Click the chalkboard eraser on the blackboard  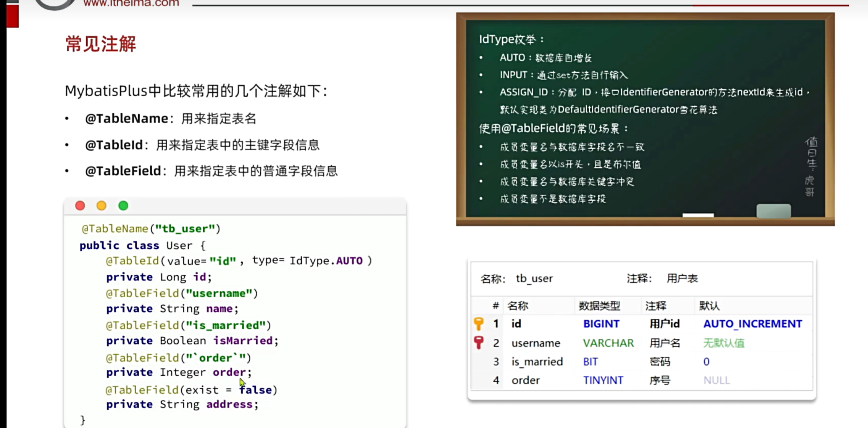coord(773,211)
